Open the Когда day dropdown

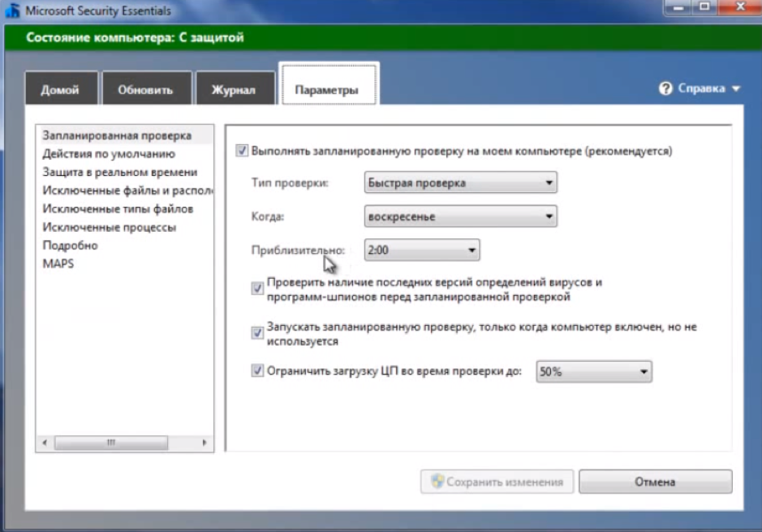460,217
